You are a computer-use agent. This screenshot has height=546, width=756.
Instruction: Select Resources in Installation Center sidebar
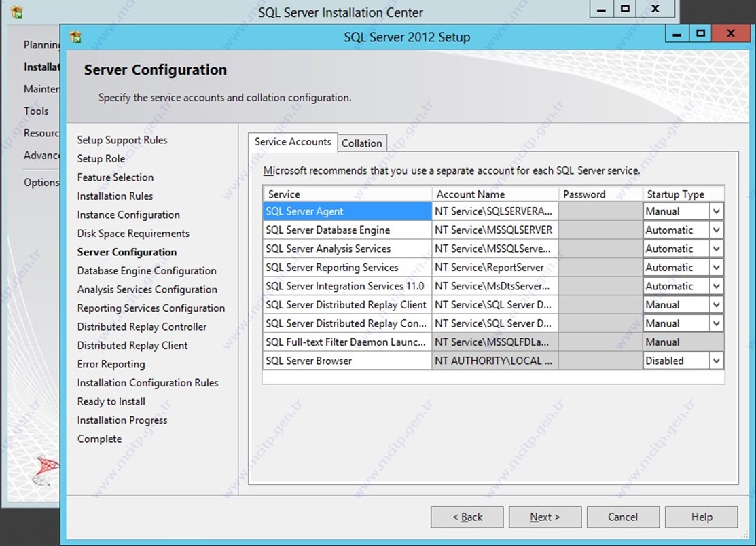pos(41,133)
